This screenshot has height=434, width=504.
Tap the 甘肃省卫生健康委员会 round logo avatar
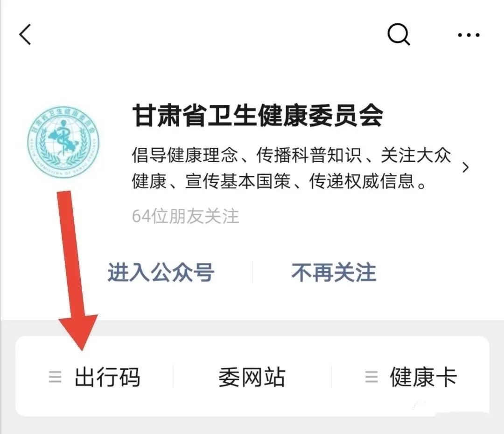63,142
